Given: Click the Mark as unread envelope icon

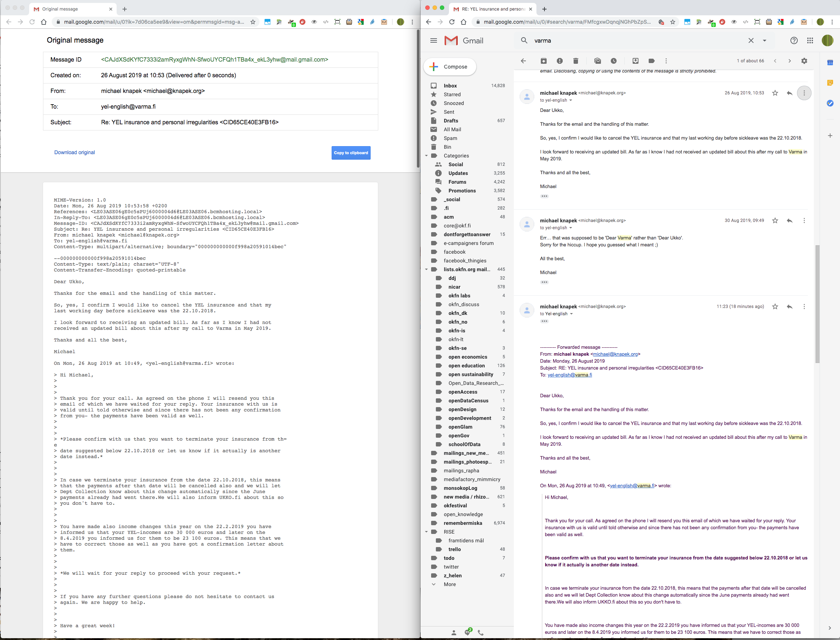Looking at the screenshot, I should point(597,61).
